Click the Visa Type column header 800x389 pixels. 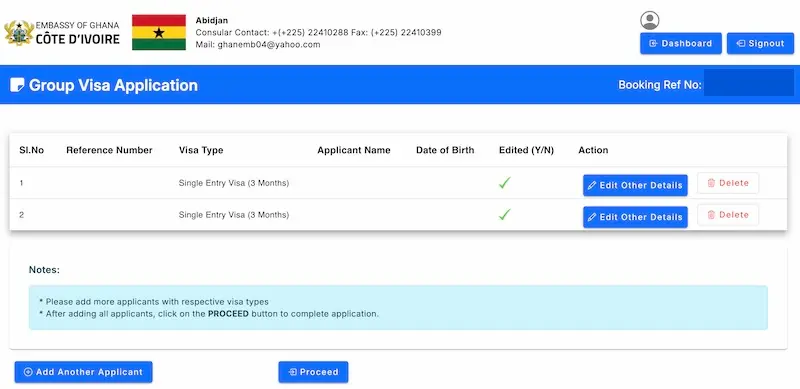pyautogui.click(x=201, y=150)
